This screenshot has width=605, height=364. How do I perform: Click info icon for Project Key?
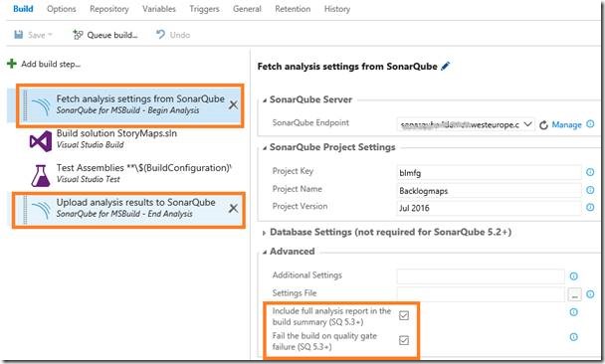[590, 172]
